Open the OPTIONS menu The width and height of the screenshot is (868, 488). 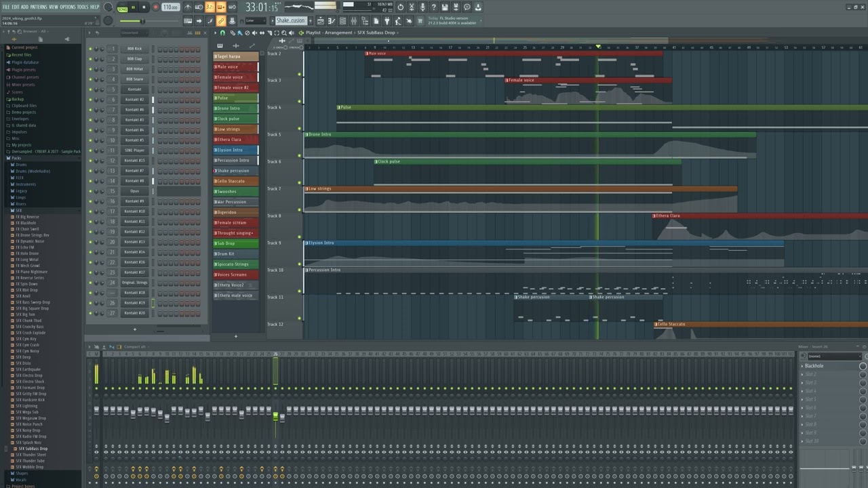click(x=68, y=7)
